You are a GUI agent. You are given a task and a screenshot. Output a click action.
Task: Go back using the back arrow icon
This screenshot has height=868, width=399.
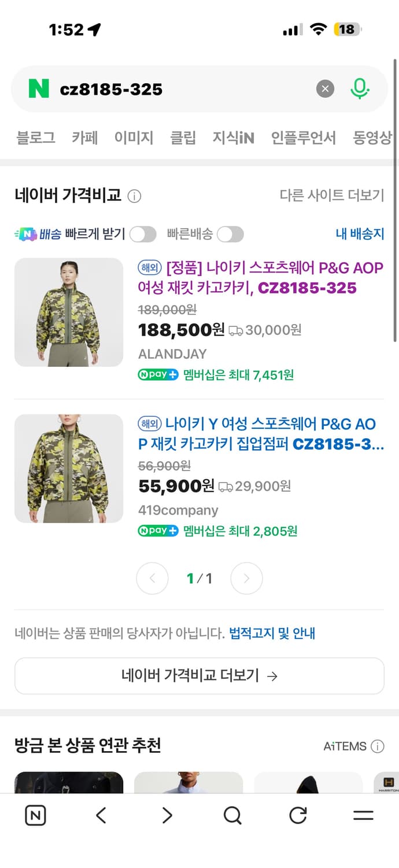[x=101, y=815]
